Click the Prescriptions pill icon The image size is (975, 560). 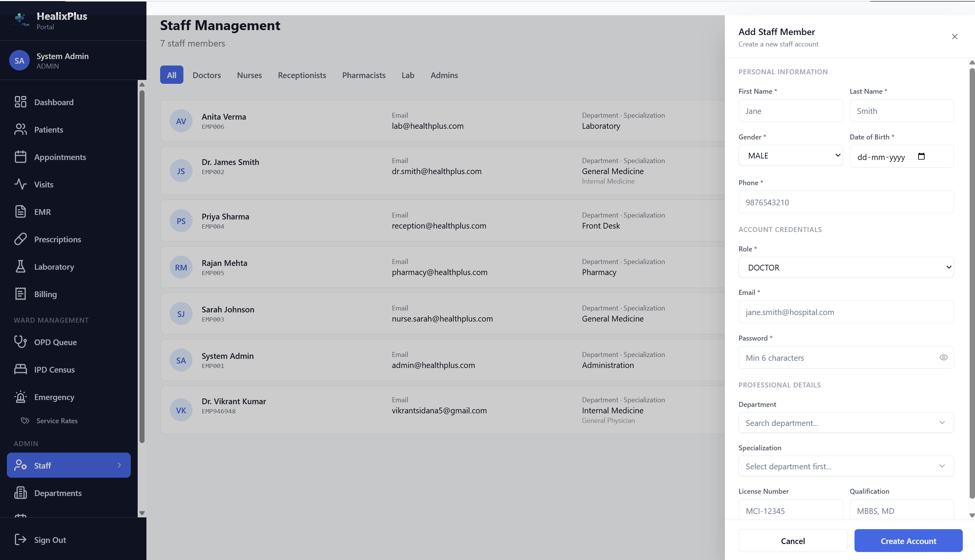(x=21, y=239)
